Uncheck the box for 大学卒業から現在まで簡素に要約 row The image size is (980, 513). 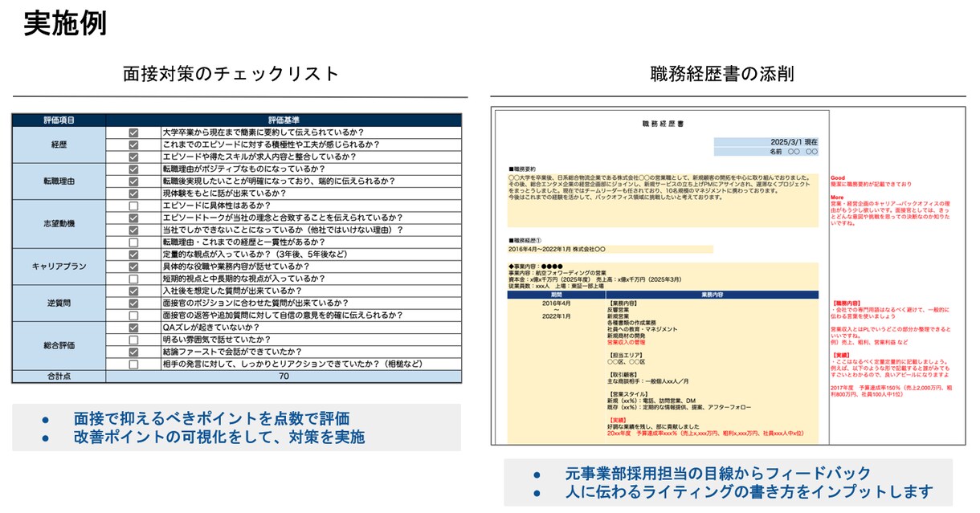pos(133,132)
